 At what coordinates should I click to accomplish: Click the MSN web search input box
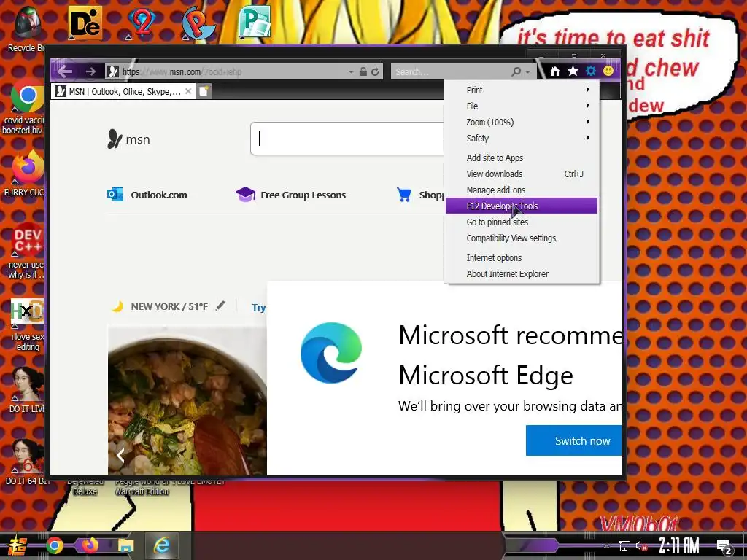tap(348, 139)
